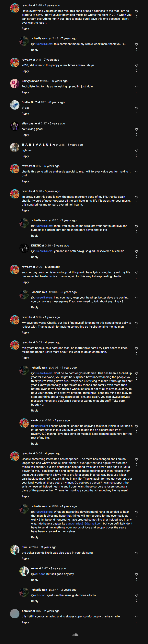
Task: Reply to SavvyLovves' comment
Action: coord(25,93)
